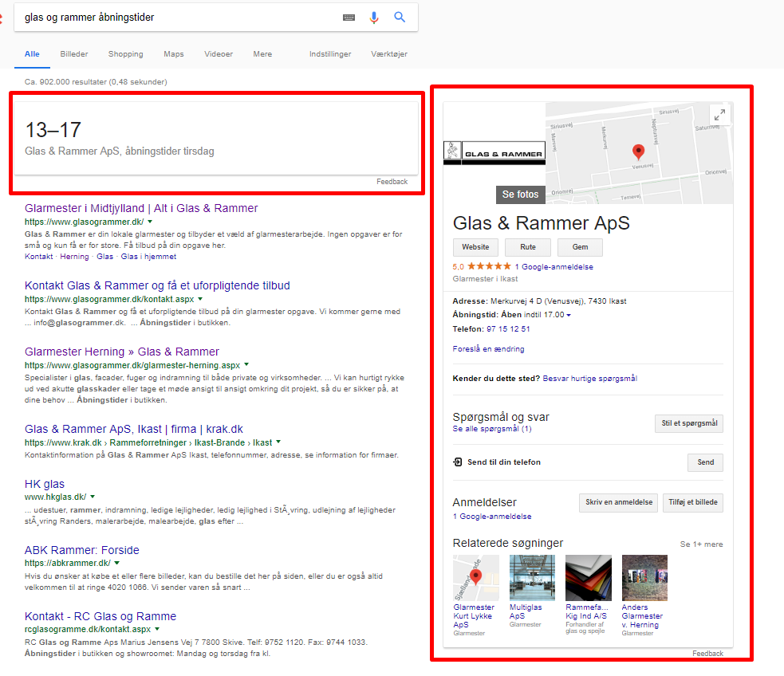Open Indstillinger menu

pyautogui.click(x=330, y=54)
